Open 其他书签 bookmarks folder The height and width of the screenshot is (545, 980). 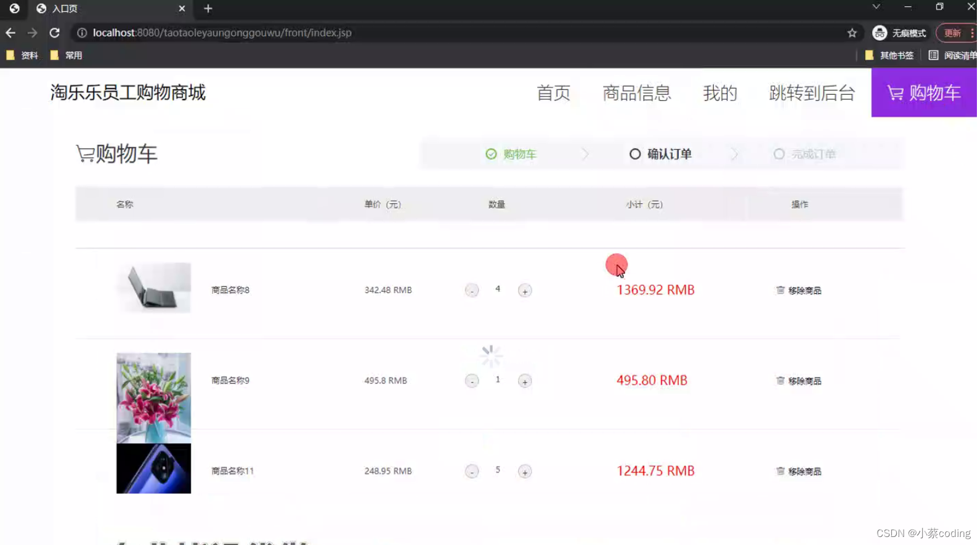coord(889,55)
